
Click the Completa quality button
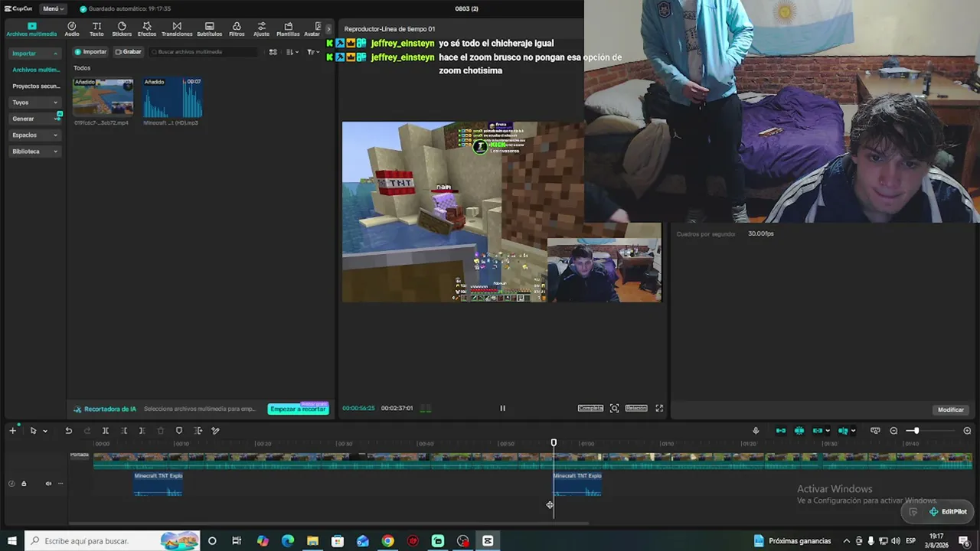[x=590, y=408]
